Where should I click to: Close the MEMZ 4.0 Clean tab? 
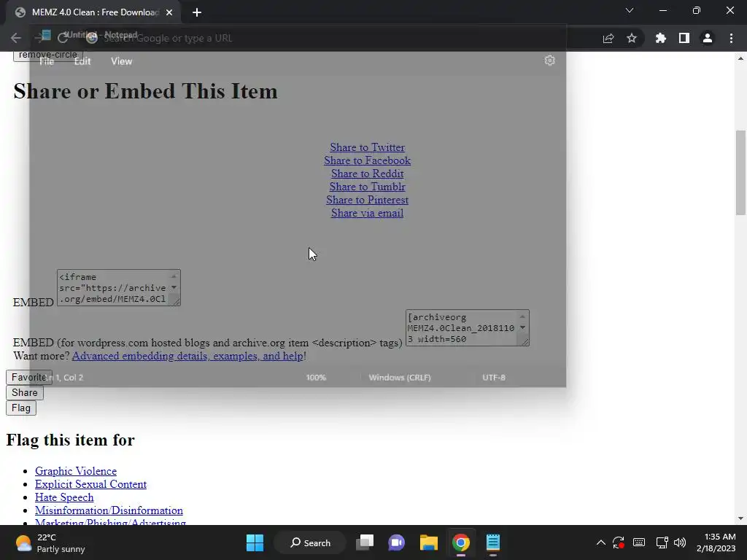click(169, 12)
